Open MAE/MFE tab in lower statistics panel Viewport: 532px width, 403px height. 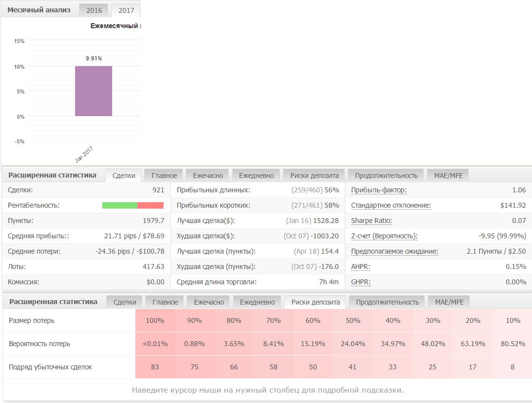click(x=449, y=302)
